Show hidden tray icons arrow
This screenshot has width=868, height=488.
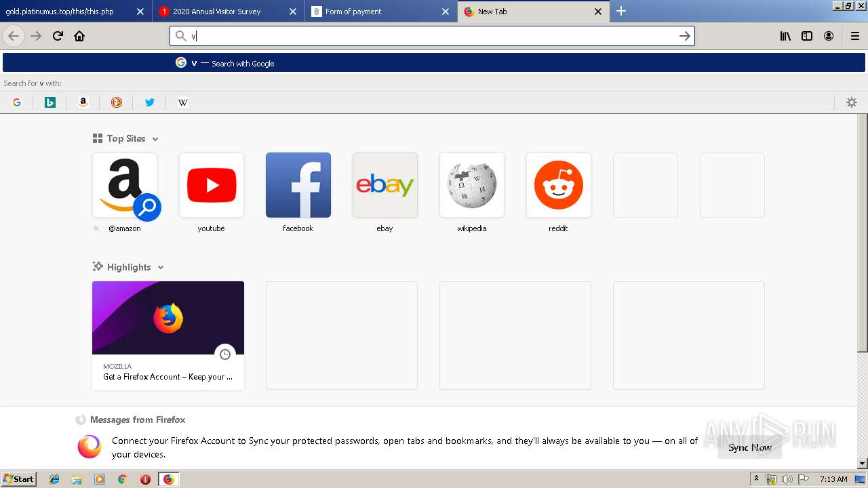757,479
